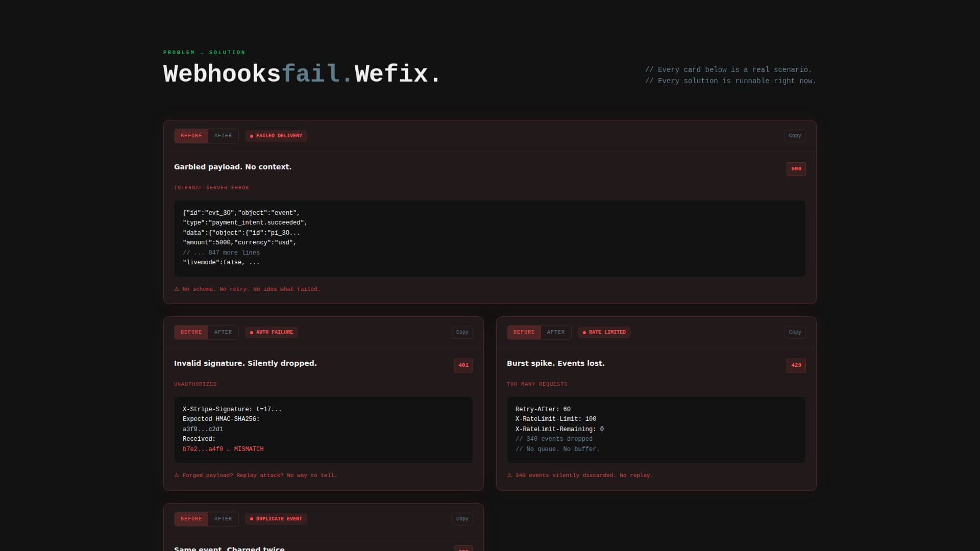Screen dimensions: 980x551
Task: Click the 500 error code badge
Action: 796,169
